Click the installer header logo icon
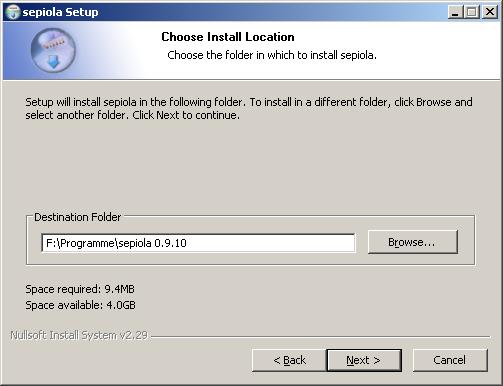The image size is (503, 386). [x=53, y=50]
